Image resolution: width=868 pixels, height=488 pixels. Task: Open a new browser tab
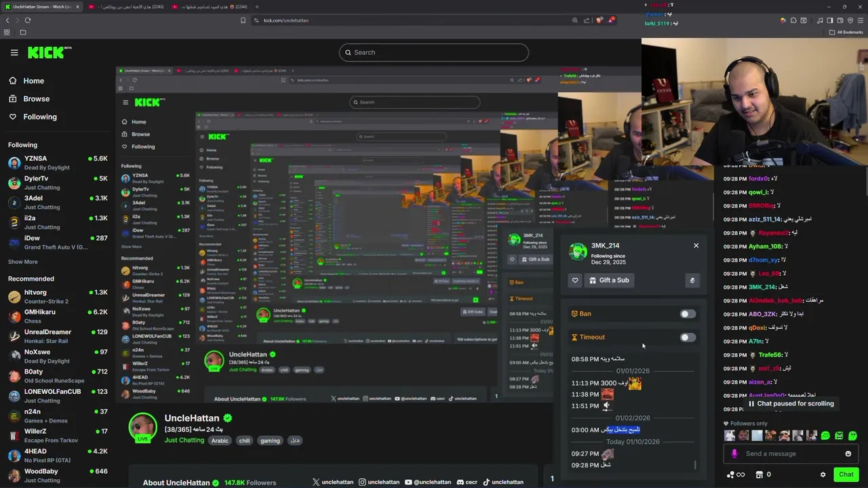[257, 7]
